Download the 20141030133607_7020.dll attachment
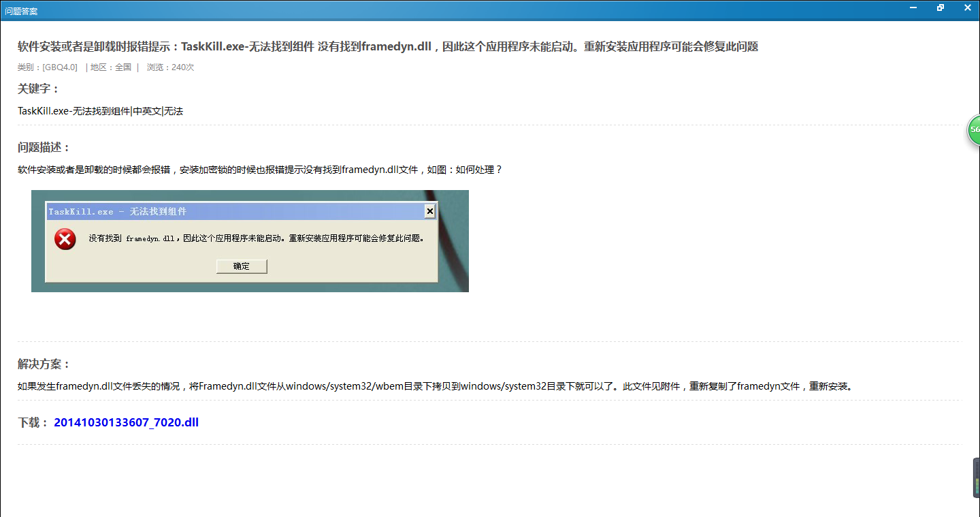This screenshot has width=980, height=517. tap(126, 422)
